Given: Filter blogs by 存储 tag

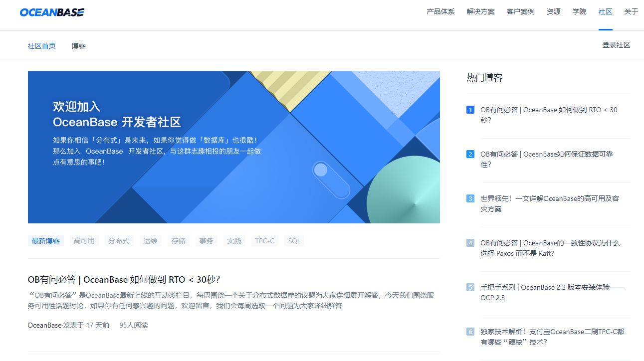Looking at the screenshot, I should coord(178,241).
